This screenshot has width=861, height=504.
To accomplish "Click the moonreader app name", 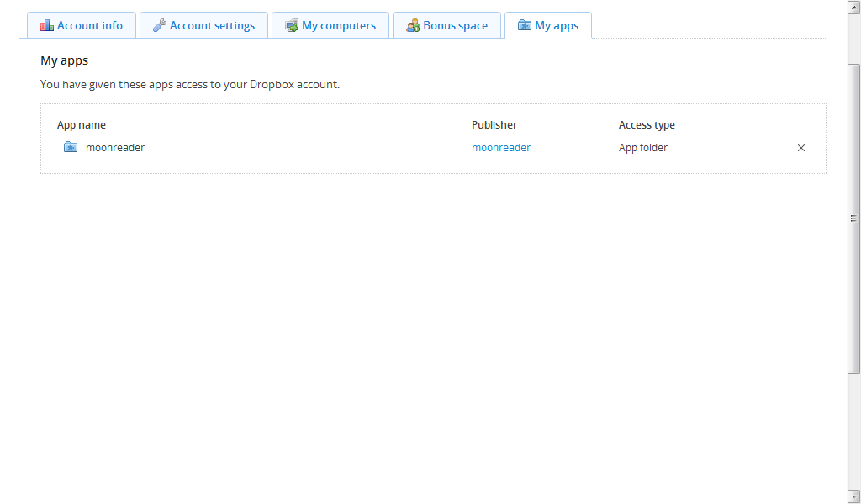I will 115,148.
